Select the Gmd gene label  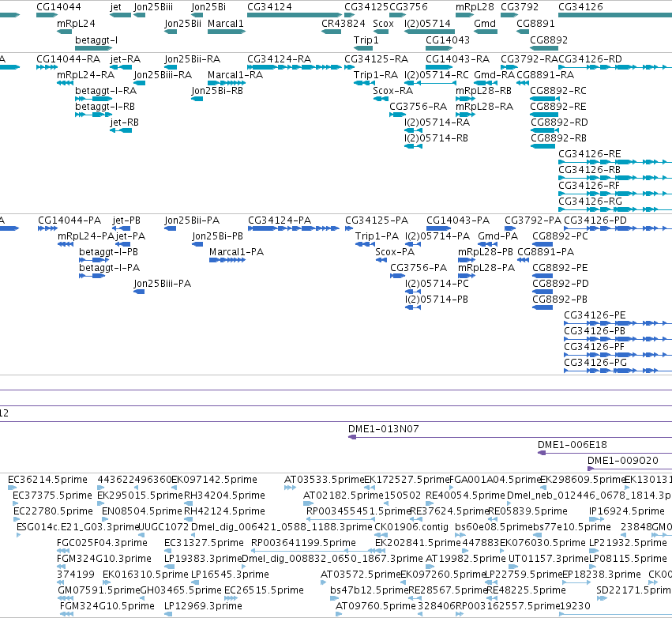485,24
